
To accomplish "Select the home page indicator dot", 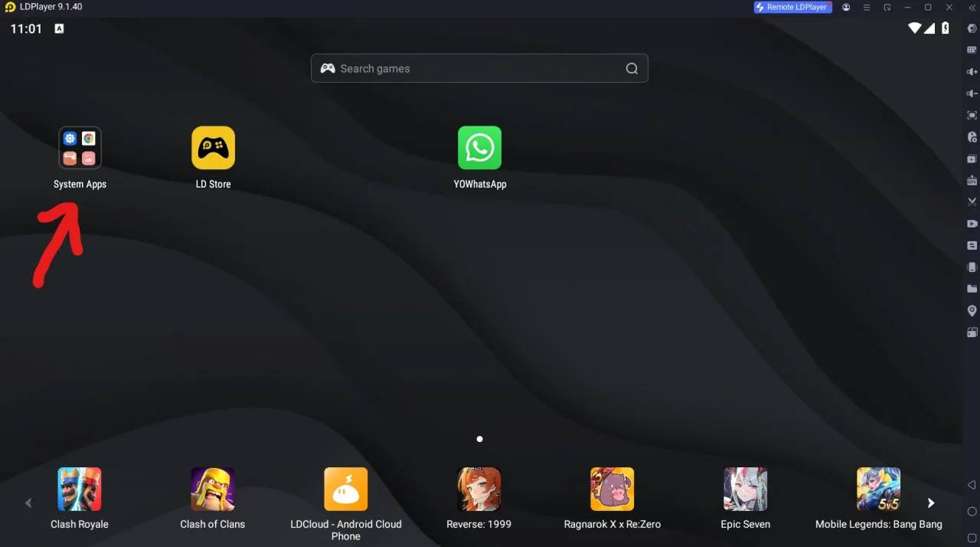I will coord(479,439).
